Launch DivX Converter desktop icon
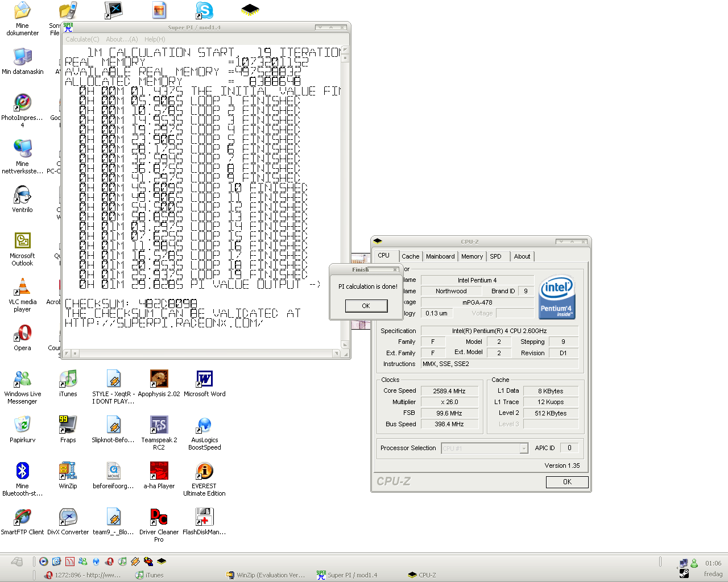The image size is (728, 582). pyautogui.click(x=68, y=521)
